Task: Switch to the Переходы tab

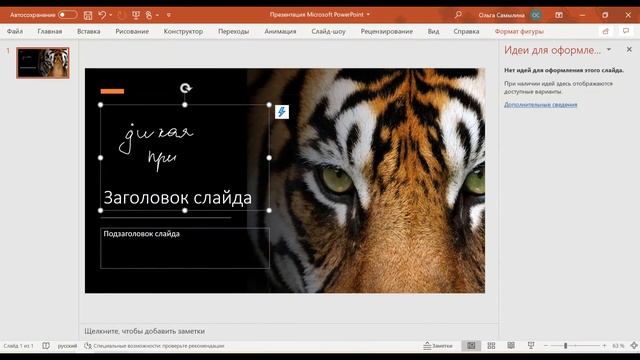Action: point(233,31)
